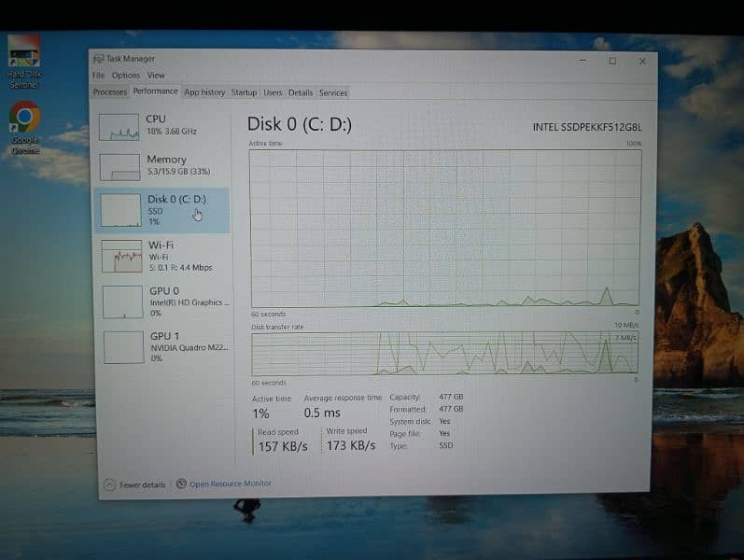Click the Type SSD value

click(x=446, y=445)
